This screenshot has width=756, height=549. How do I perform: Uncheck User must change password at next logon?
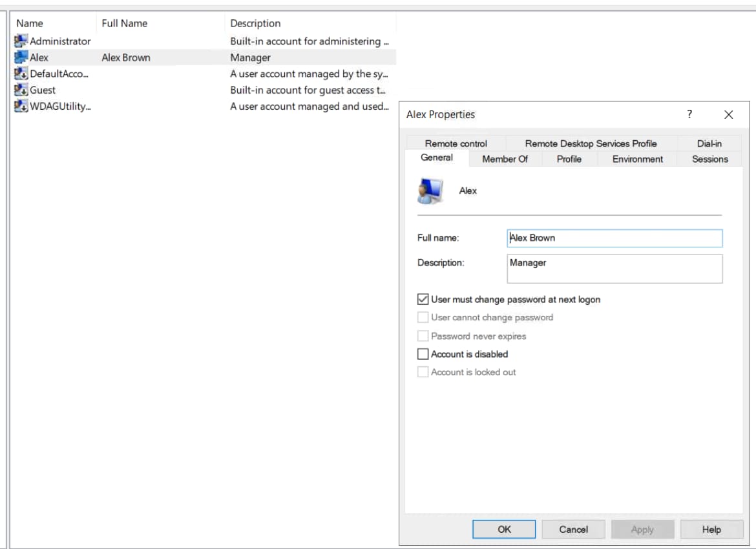[x=423, y=300]
